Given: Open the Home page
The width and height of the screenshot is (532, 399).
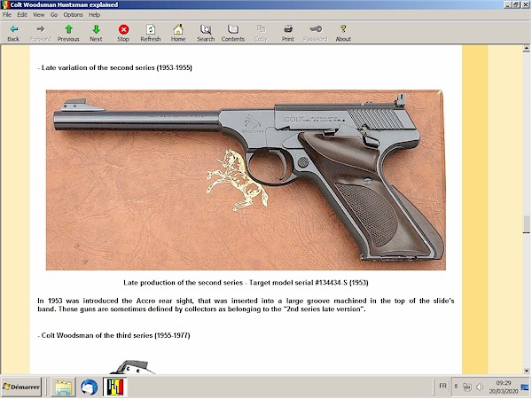Looking at the screenshot, I should 178,33.
